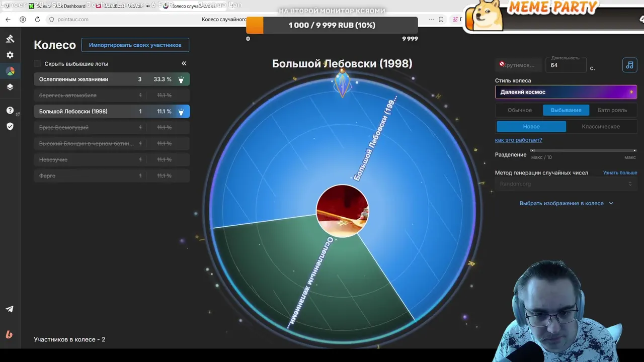Open the Узнать больше link
This screenshot has height=362, width=644.
point(620,172)
